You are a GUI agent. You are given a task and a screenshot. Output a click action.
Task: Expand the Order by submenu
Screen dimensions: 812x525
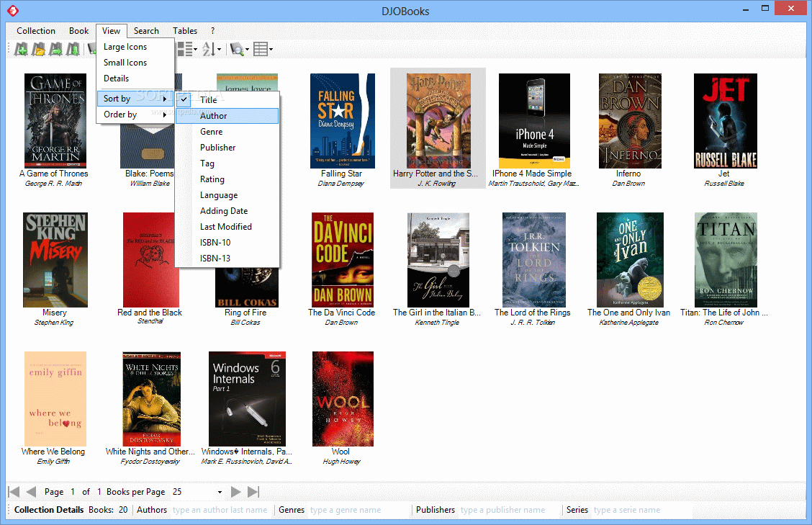coord(135,115)
